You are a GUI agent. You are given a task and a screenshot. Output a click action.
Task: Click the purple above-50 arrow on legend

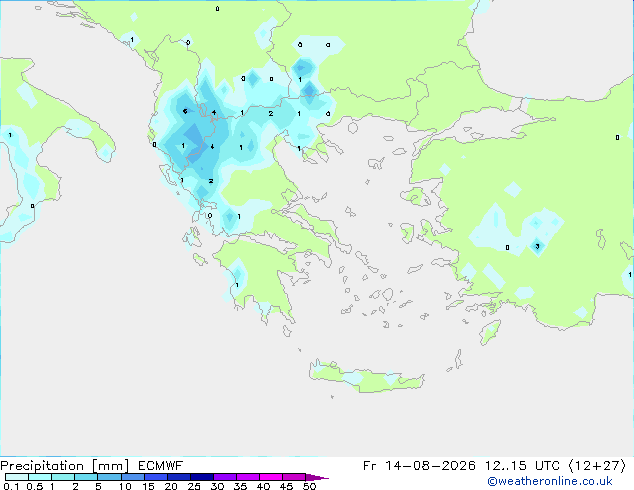pos(317,477)
